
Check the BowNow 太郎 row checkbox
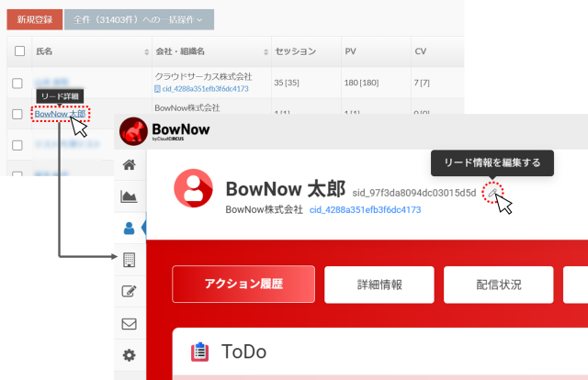coord(17,114)
